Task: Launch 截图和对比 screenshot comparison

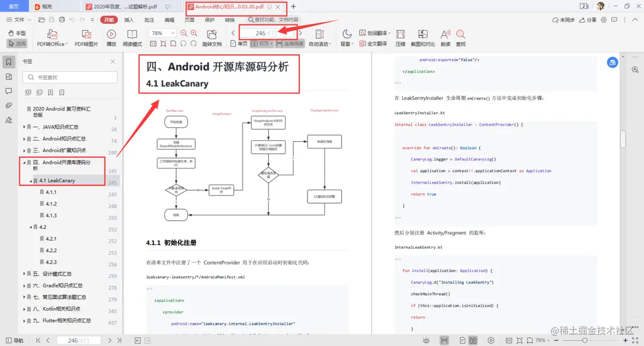Action: click(x=424, y=37)
